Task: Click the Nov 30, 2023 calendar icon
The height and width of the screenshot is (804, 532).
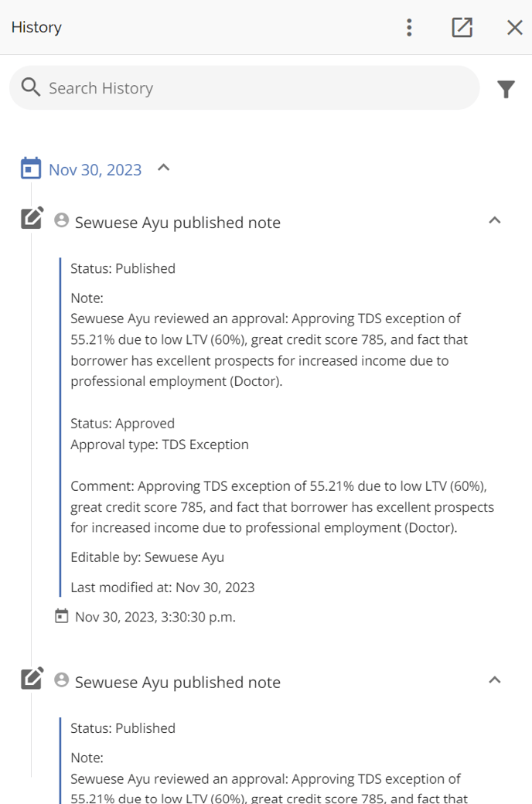Action: click(x=31, y=169)
